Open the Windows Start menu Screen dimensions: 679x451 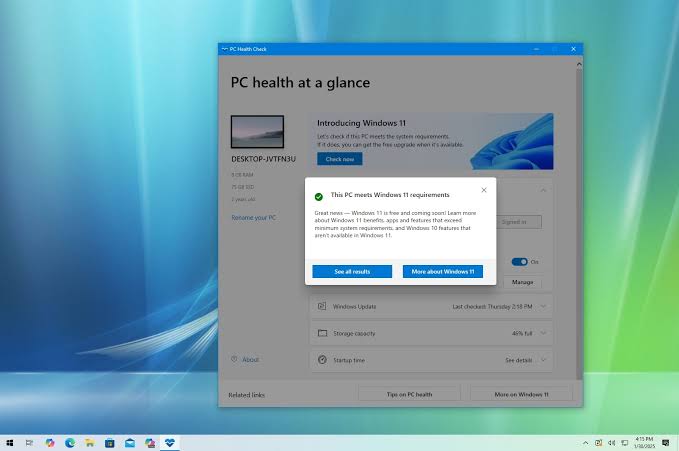[10, 443]
